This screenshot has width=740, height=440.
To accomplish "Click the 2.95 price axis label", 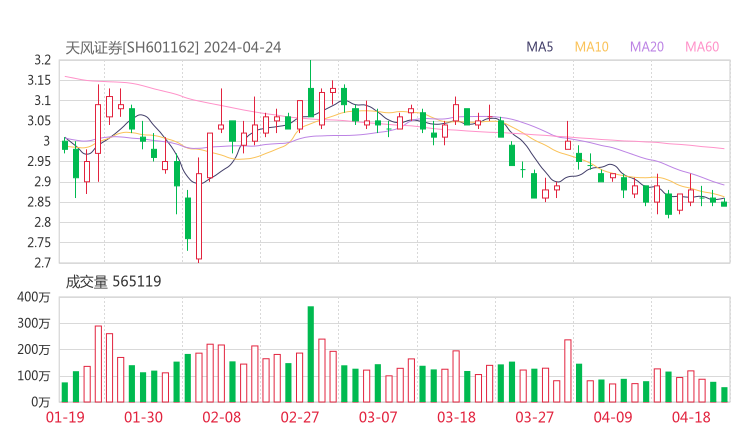I will tap(39, 161).
